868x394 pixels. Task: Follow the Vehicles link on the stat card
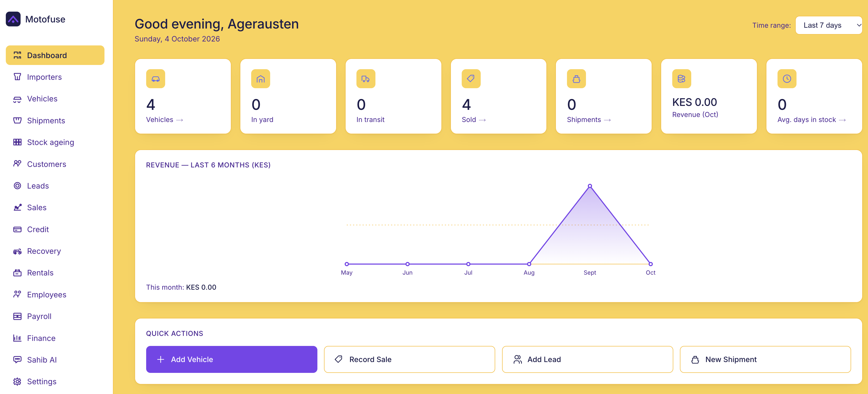pyautogui.click(x=164, y=120)
